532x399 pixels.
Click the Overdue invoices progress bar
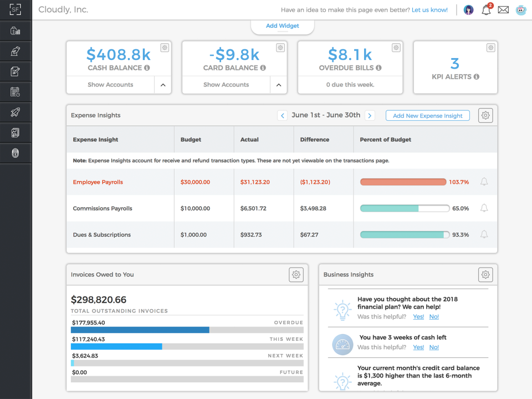tap(187, 330)
